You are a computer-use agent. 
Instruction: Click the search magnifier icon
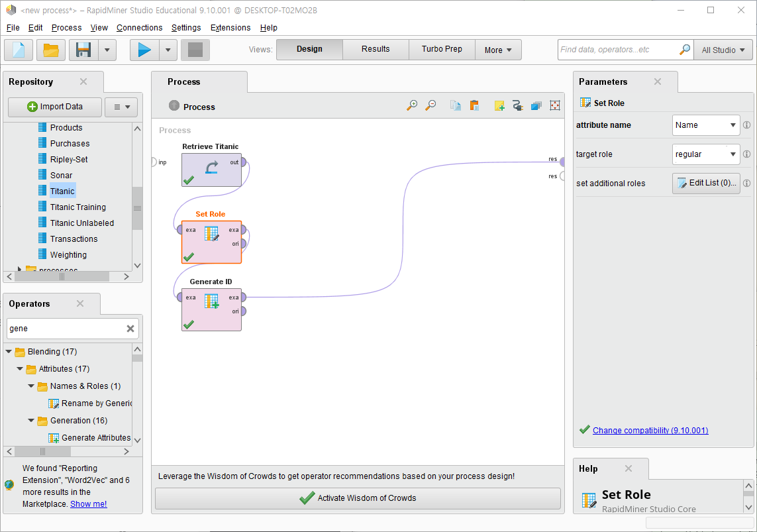(685, 49)
